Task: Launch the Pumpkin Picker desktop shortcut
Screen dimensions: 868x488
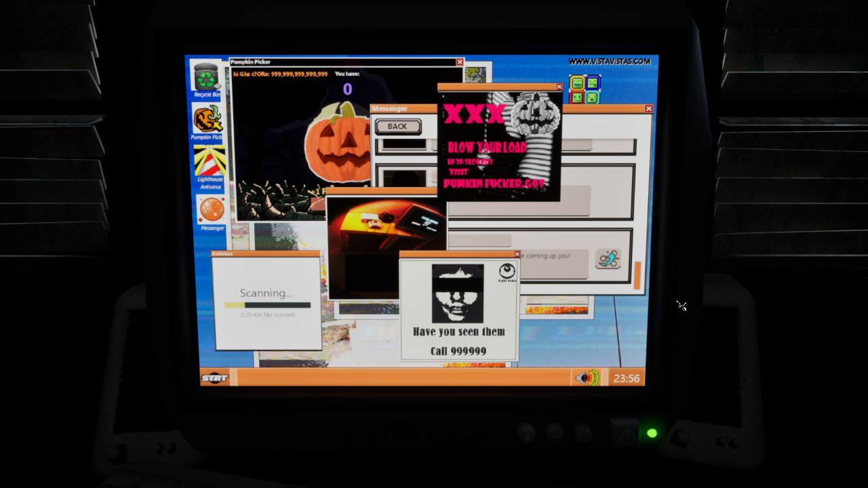Action: (208, 123)
